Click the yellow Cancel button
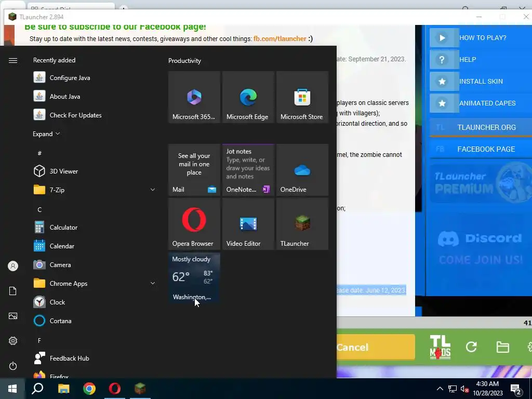Viewport: 532px width, 399px height. pos(376,347)
